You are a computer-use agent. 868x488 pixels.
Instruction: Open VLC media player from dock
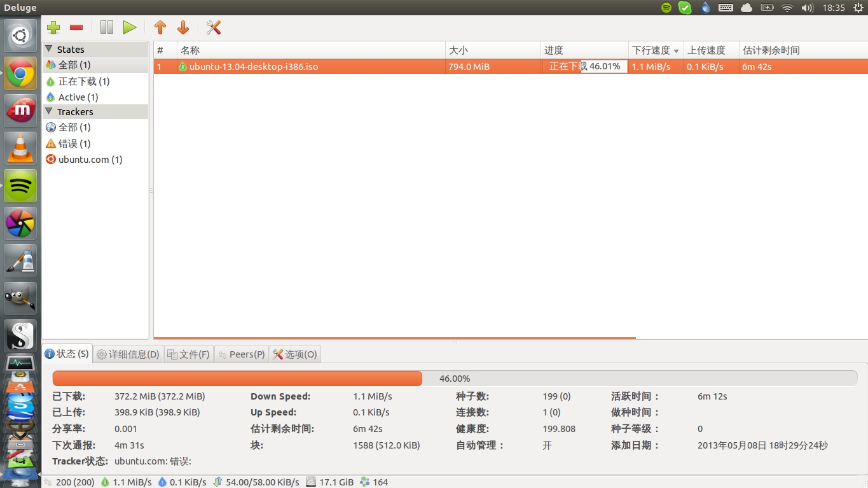(21, 149)
